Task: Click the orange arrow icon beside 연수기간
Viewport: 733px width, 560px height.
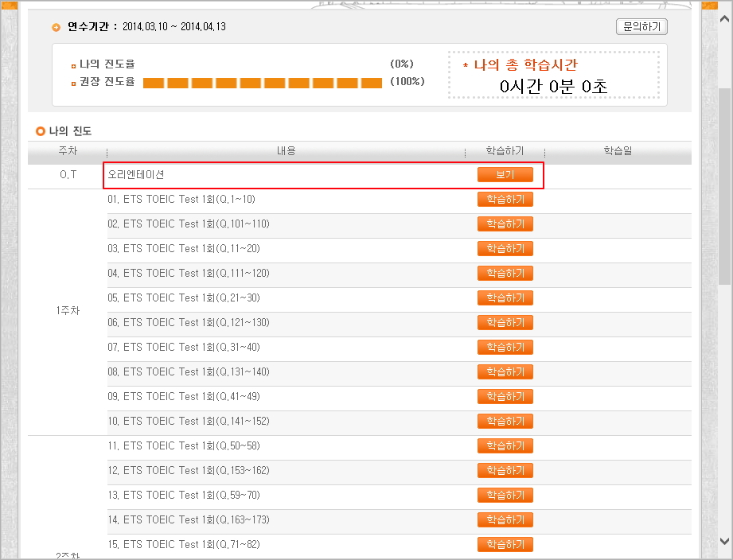Action: 56,28
